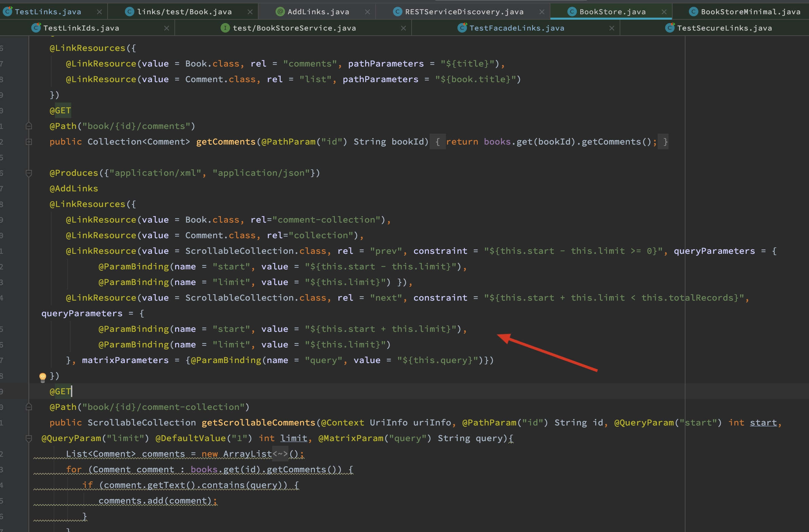Click the ScrollableCollection return type

pyautogui.click(x=142, y=422)
